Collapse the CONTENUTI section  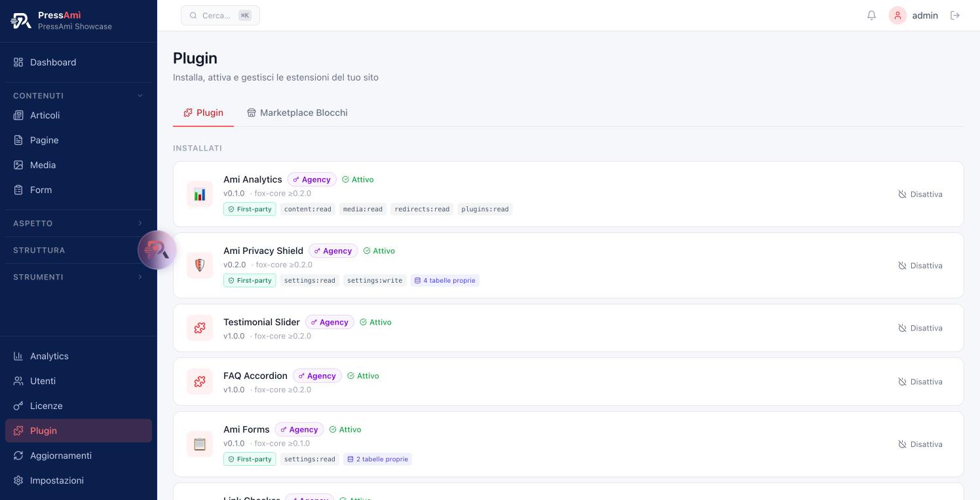pyautogui.click(x=79, y=96)
